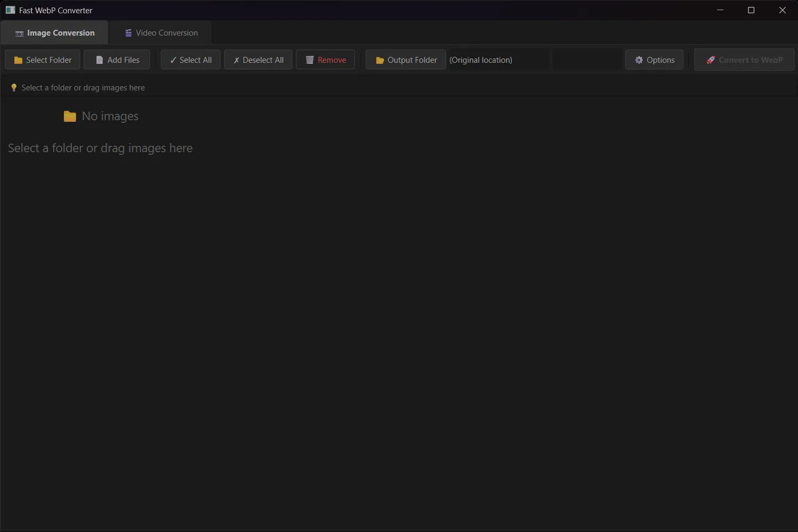The width and height of the screenshot is (798, 532).
Task: Click the Output Folder button
Action: click(x=405, y=60)
